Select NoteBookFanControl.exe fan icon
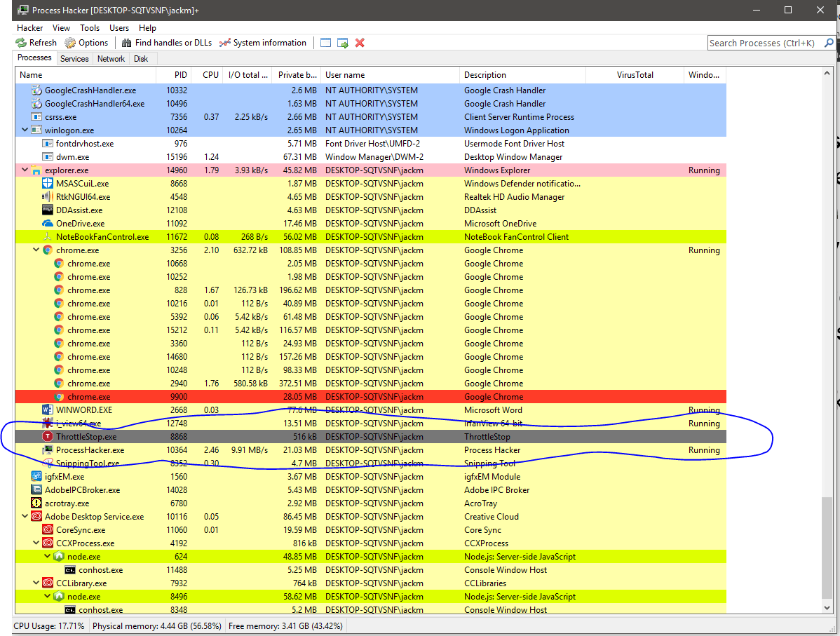This screenshot has width=840, height=636. pos(48,237)
